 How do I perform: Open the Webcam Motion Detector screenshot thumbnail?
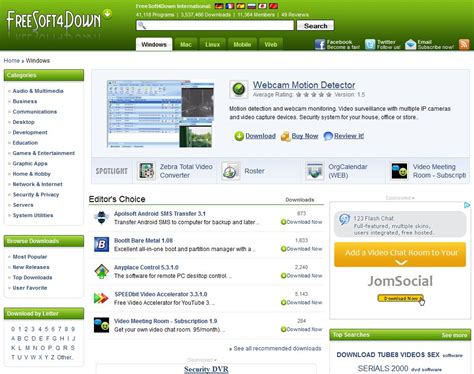click(x=160, y=114)
